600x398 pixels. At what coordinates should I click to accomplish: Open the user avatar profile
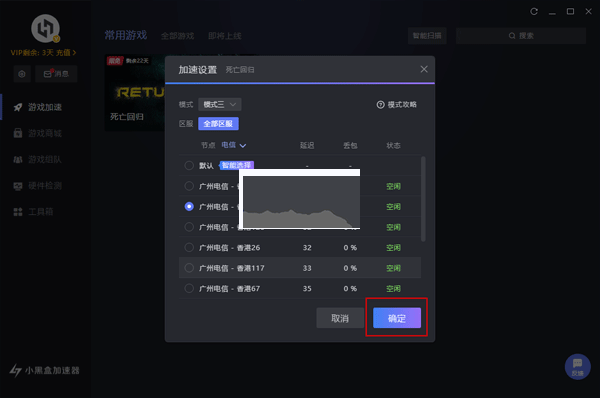45,28
